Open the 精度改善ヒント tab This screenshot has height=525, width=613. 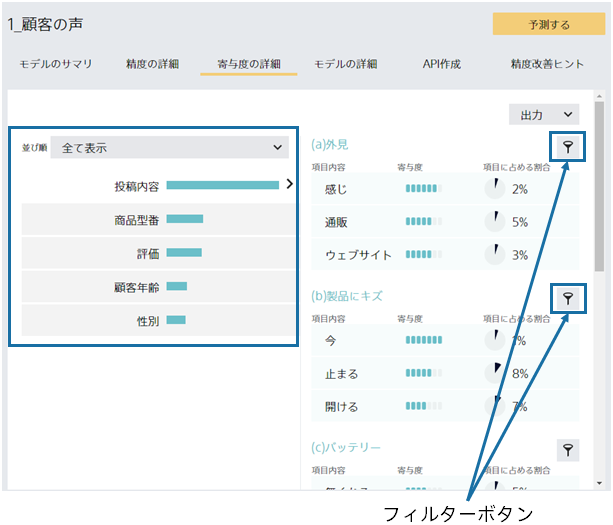click(547, 64)
